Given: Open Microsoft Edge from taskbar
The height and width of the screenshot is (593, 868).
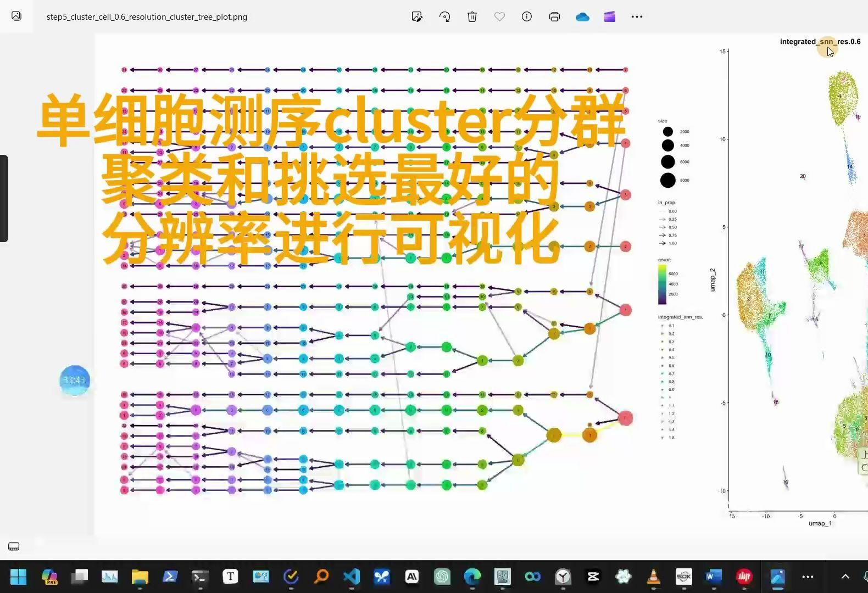Looking at the screenshot, I should coord(472,577).
